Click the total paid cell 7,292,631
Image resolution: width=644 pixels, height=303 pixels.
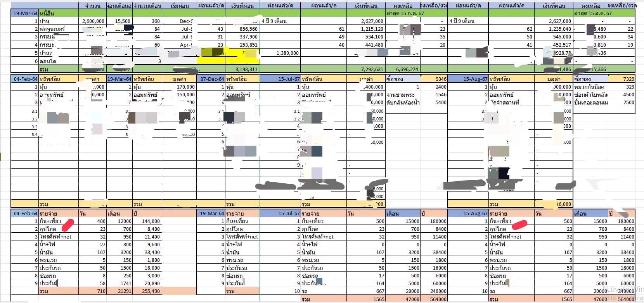[x=366, y=70]
